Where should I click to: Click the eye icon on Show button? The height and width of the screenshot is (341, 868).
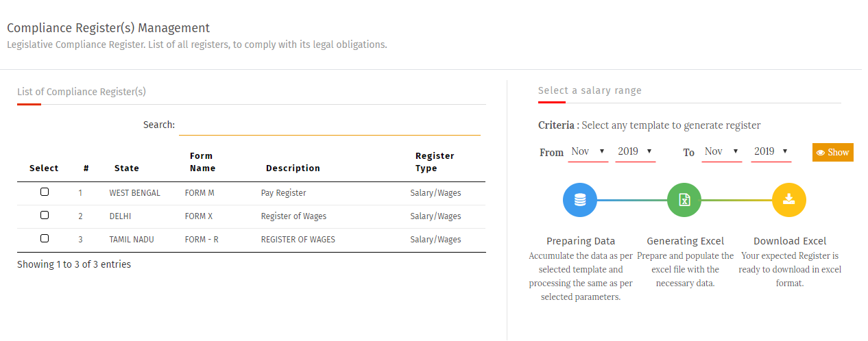[821, 153]
